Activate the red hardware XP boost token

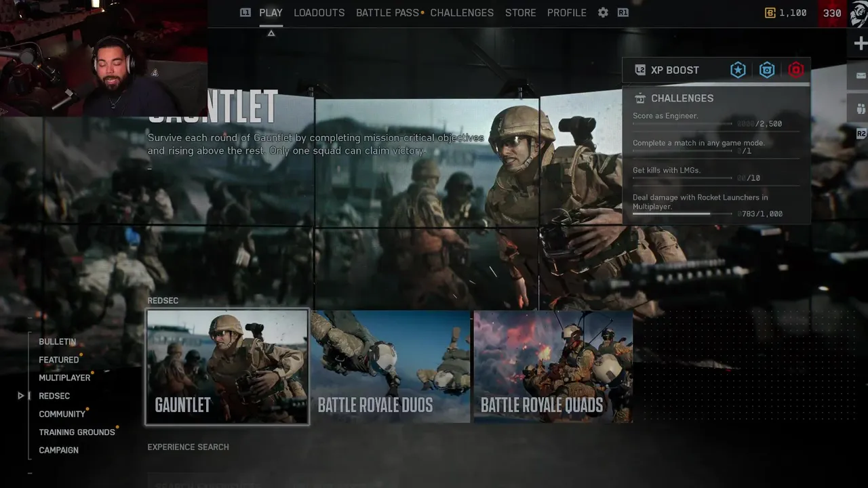click(796, 70)
